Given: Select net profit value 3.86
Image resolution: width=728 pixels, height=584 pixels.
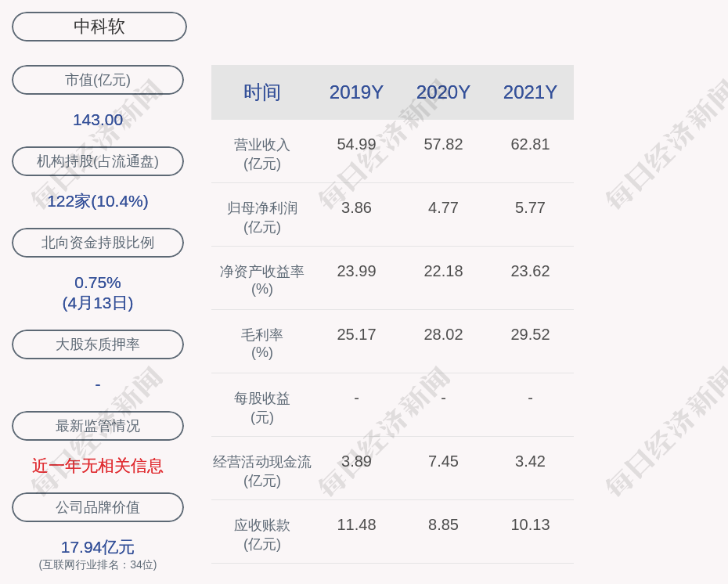Looking at the screenshot, I should [x=357, y=207].
